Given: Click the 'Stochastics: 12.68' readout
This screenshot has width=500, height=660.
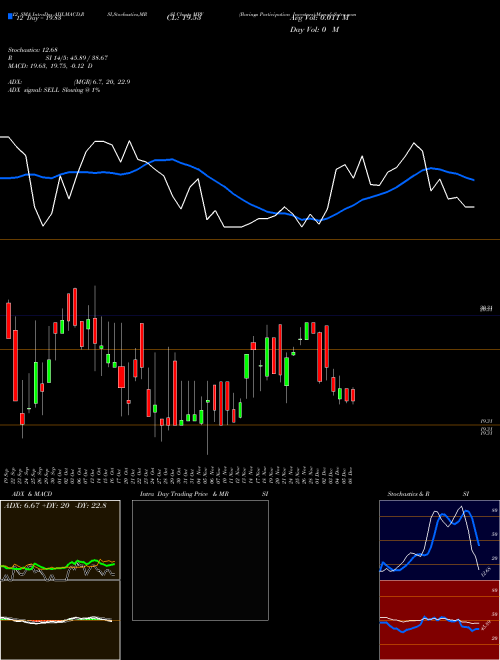Looking at the screenshot, I should tap(32, 51).
